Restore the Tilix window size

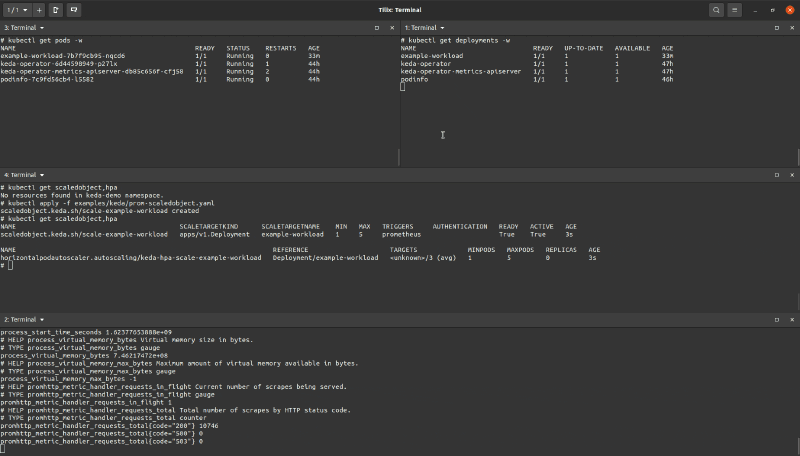pyautogui.click(x=772, y=10)
